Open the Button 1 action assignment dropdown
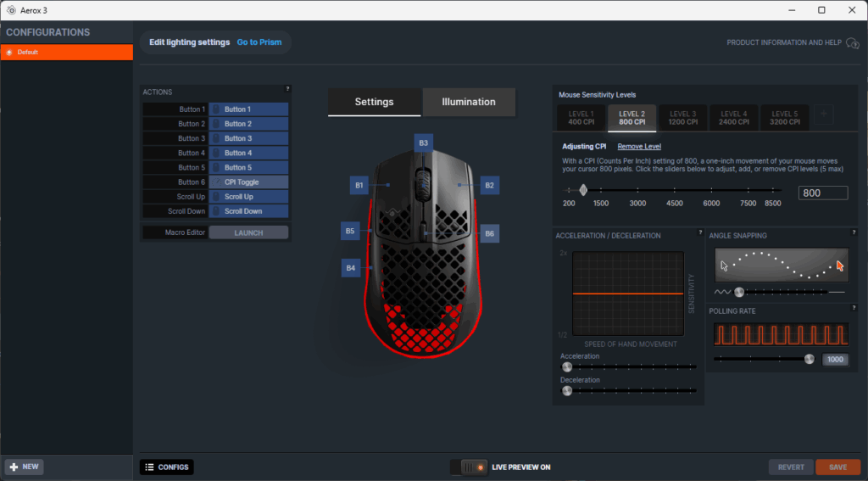 (x=248, y=109)
